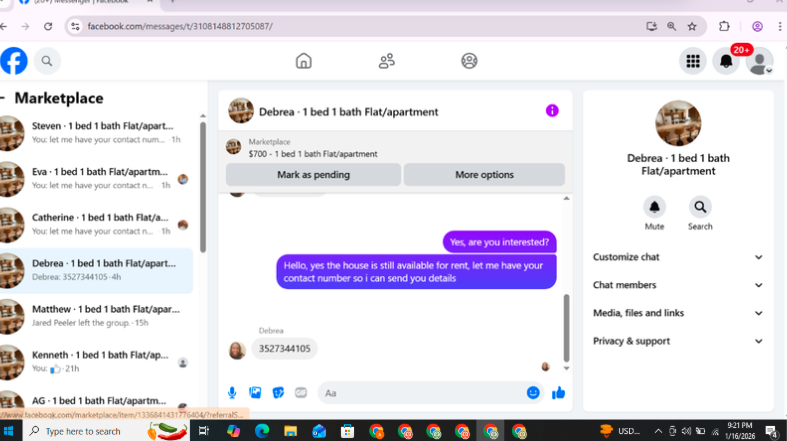Viewport: 787px width, 441px height.
Task: Click Debrea's chat header title
Action: tap(348, 112)
